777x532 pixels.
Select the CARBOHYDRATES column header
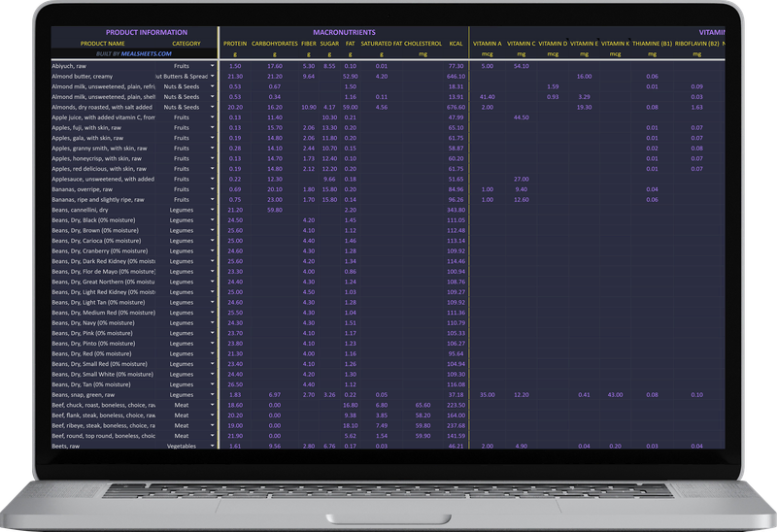click(x=275, y=44)
